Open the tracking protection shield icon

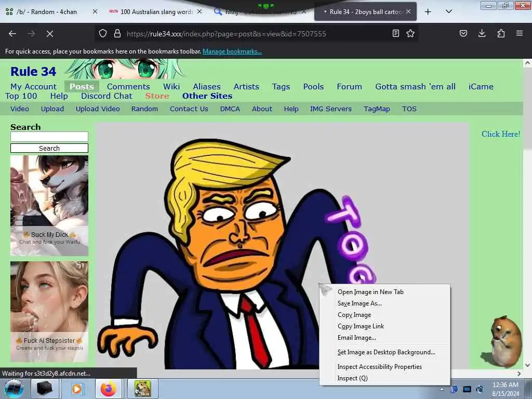(103, 33)
